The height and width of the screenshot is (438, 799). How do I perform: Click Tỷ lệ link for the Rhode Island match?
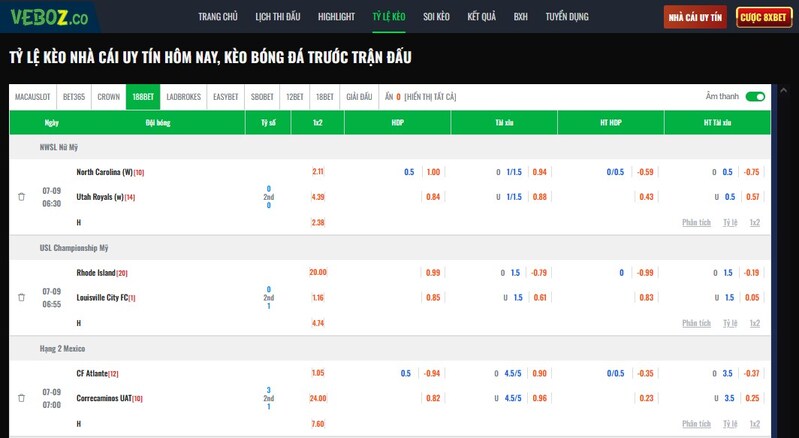click(x=730, y=323)
